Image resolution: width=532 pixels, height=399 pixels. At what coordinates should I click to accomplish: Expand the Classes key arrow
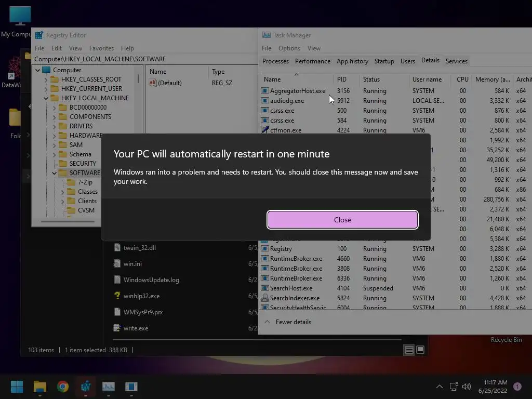(x=62, y=192)
